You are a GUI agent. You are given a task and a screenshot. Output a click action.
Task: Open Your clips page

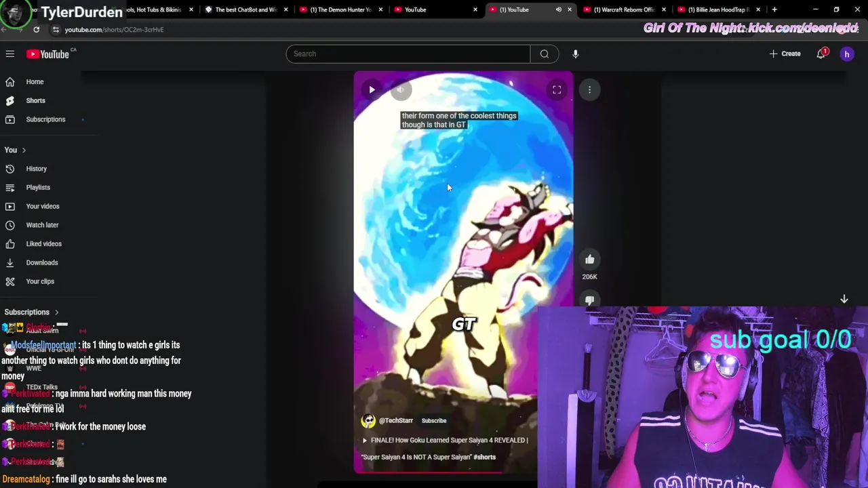(x=40, y=281)
